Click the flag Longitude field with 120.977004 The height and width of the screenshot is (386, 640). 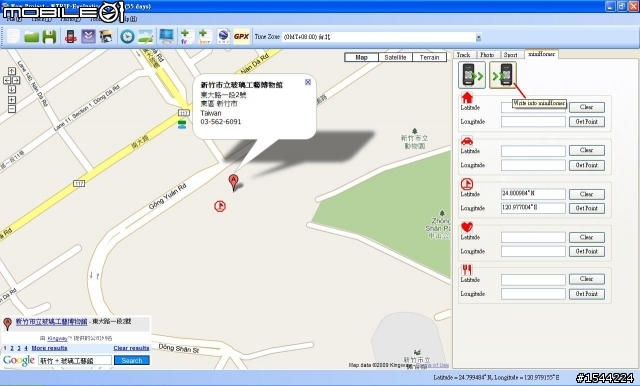click(533, 209)
